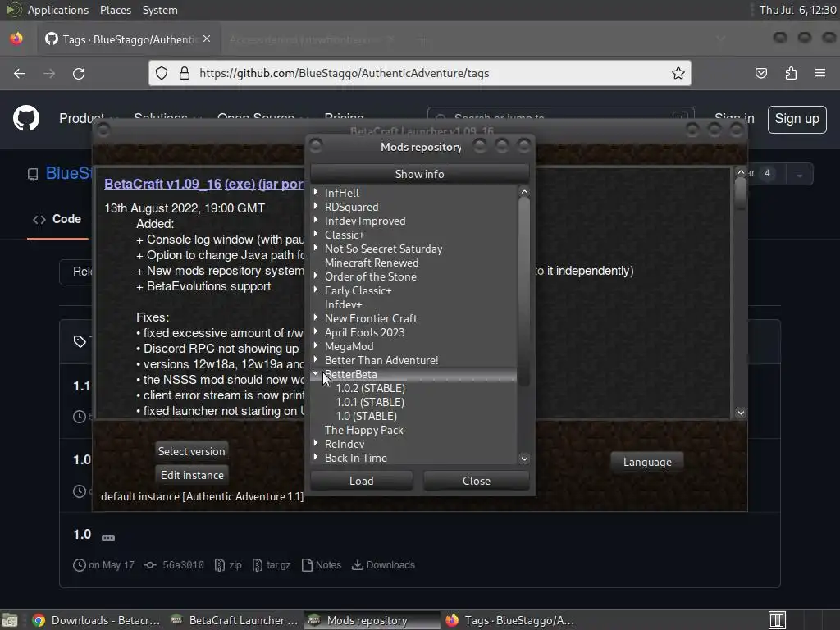Image resolution: width=840 pixels, height=630 pixels.
Task: Select MegaMod in mods list
Action: tap(349, 346)
